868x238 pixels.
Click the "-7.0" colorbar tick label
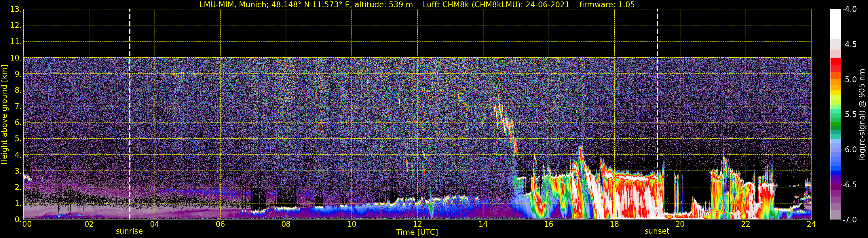pyautogui.click(x=850, y=220)
